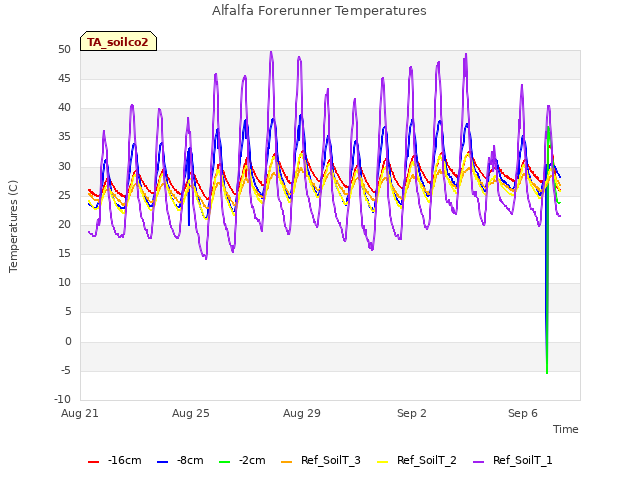The width and height of the screenshot is (640, 480).
Task: Click the -10 y-axis tick label
Action: [62, 400]
